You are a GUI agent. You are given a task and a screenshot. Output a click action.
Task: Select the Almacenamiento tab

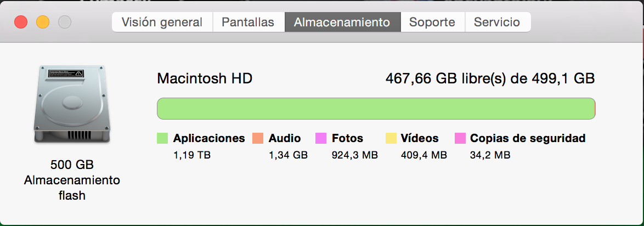tap(342, 22)
